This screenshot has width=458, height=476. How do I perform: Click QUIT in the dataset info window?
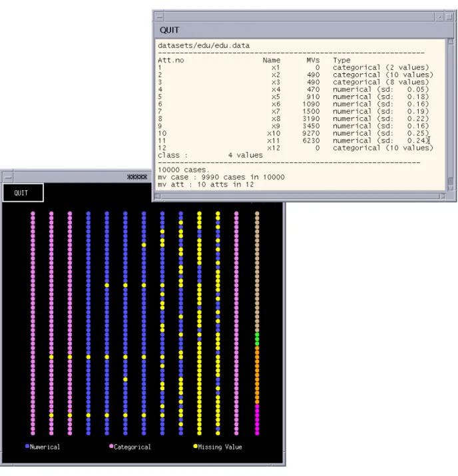pyautogui.click(x=169, y=30)
